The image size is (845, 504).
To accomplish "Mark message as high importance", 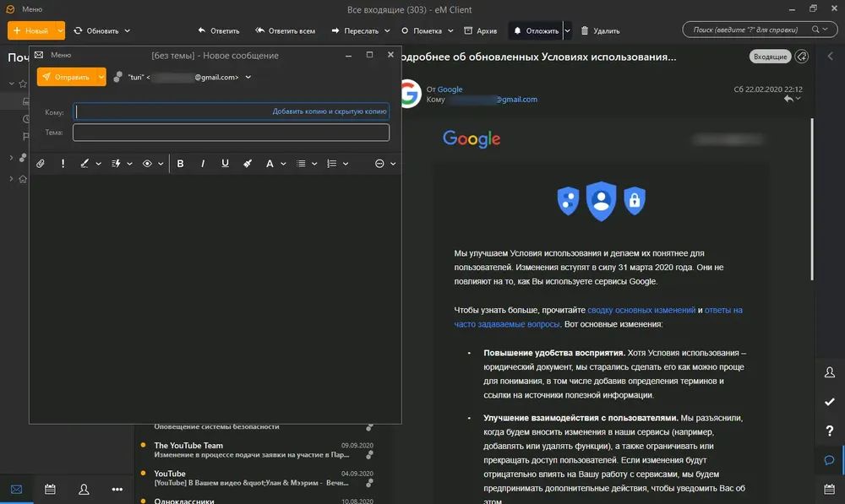I will click(63, 164).
